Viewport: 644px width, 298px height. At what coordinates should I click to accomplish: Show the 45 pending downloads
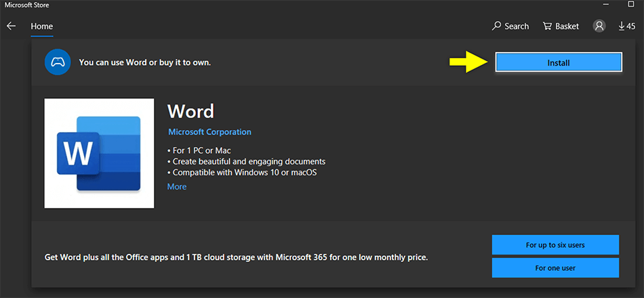(627, 26)
